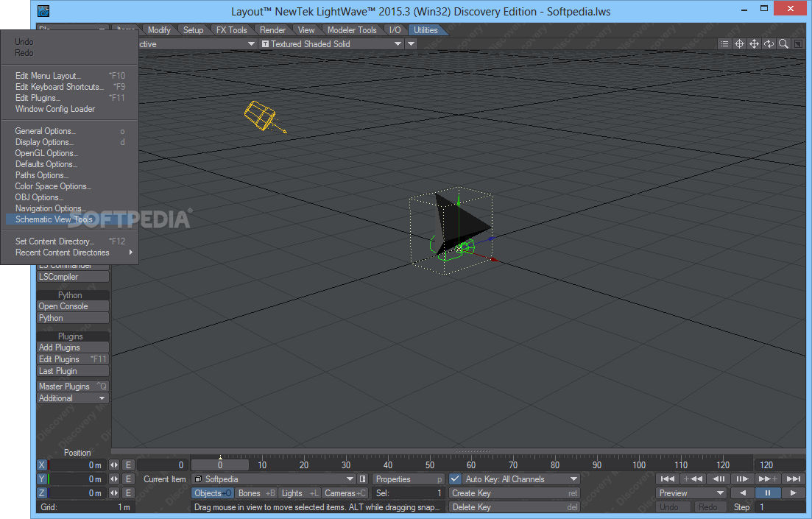Choose Set Content Directory menu entry

coord(69,241)
